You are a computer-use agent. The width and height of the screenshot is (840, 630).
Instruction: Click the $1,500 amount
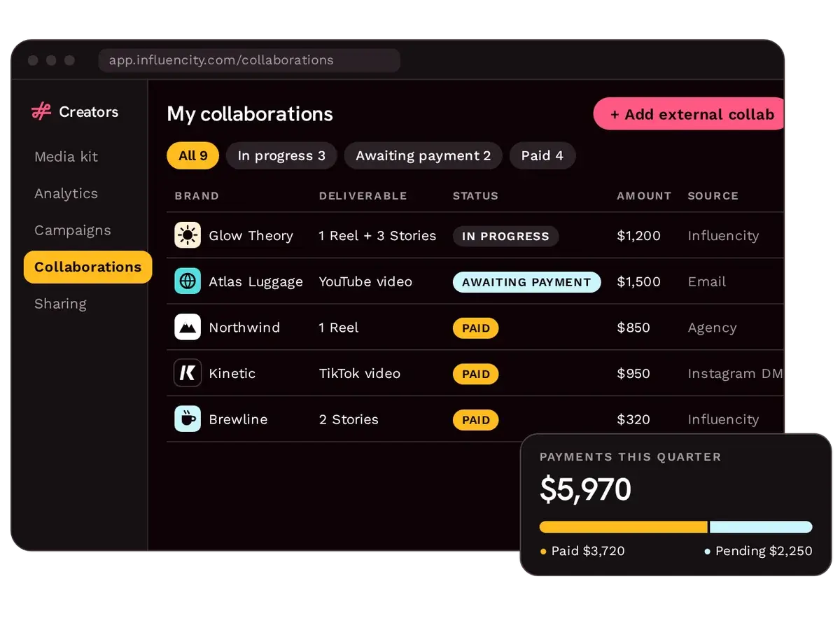coord(638,282)
